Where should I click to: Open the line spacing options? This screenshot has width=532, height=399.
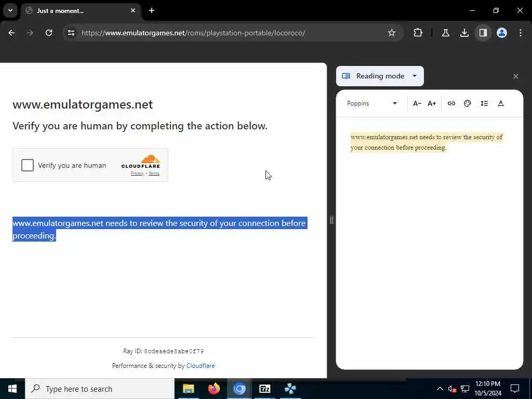484,103
